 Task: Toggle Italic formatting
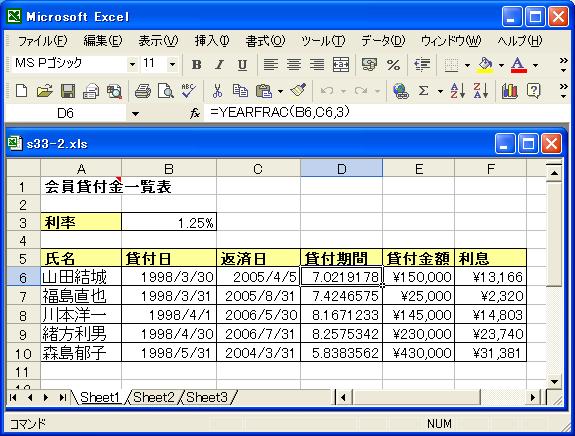click(x=219, y=65)
